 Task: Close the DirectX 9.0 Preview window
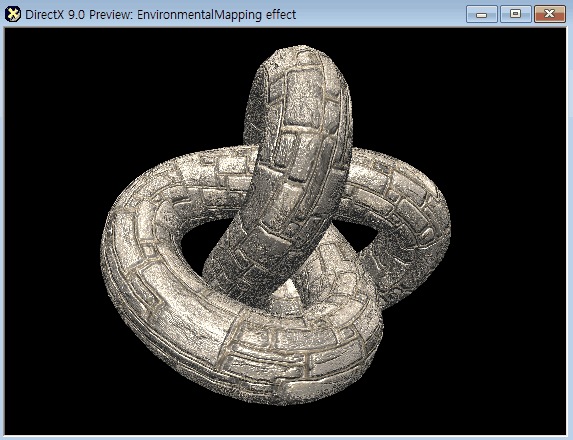pyautogui.click(x=550, y=15)
